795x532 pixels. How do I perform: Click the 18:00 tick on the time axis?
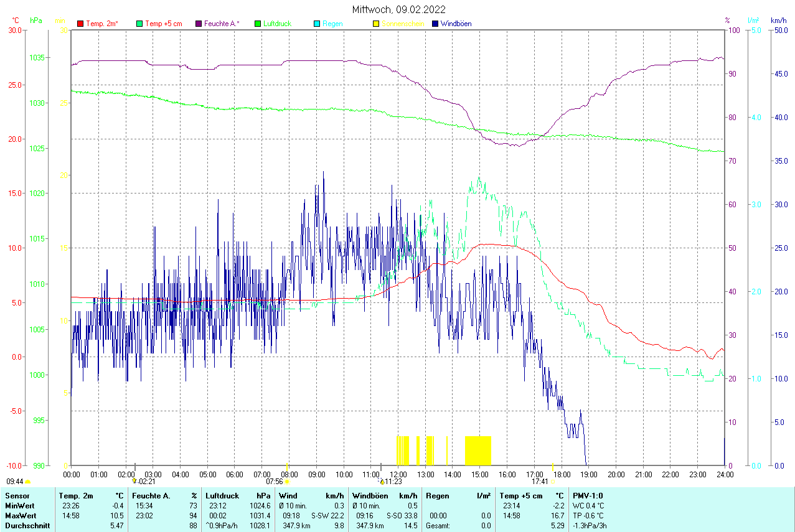coord(562,474)
